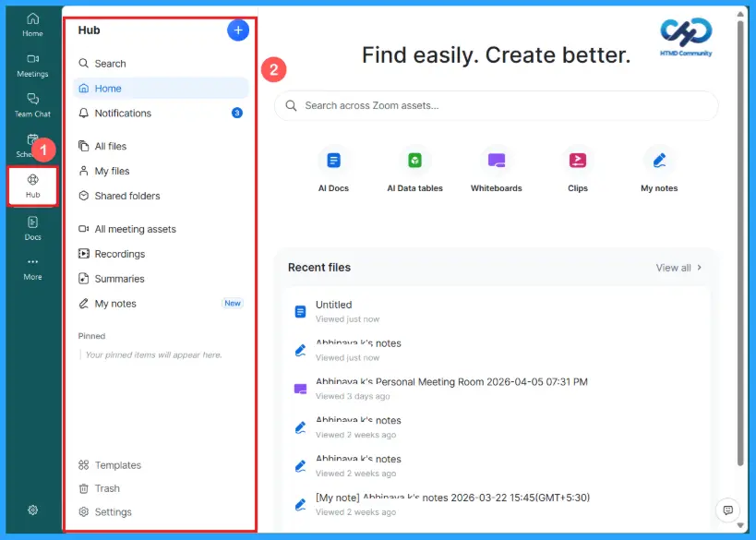Open Notifications in the Hub panel
Screen dimensions: 756x540
coord(161,114)
